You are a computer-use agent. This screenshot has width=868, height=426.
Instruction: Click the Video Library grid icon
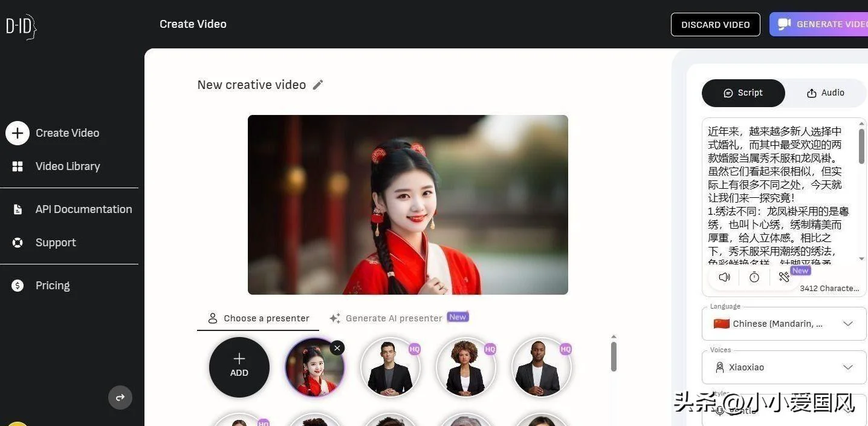coord(18,166)
